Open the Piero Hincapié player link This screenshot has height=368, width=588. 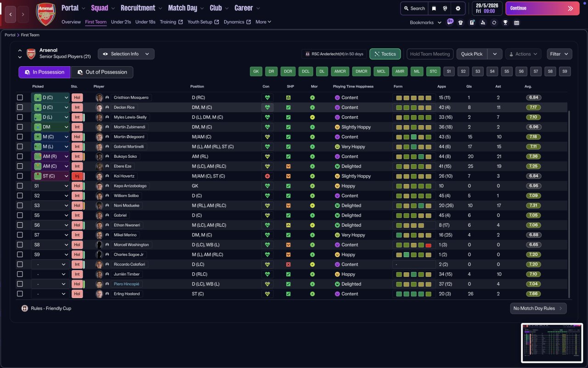coord(127,284)
